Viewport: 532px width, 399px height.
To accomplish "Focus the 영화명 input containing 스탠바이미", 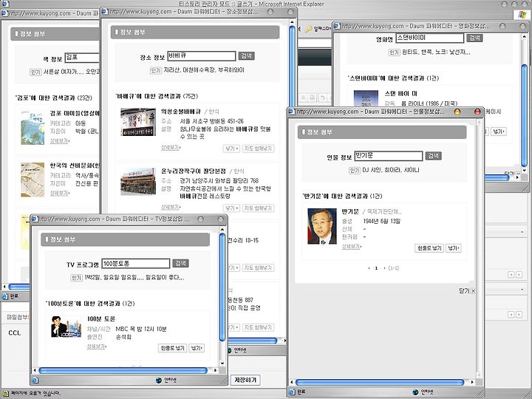I will (429, 38).
